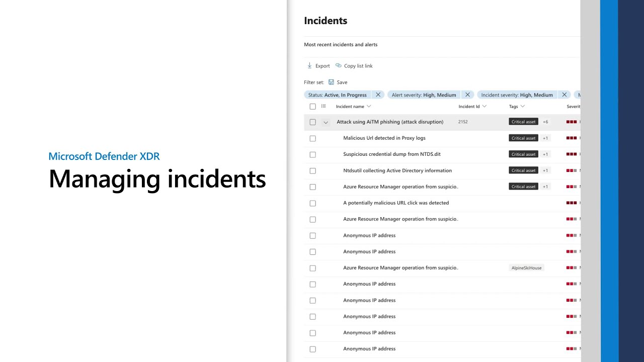644x362 pixels.
Task: Collapse the Attack using AiTM phishing incident
Action: coord(326,122)
